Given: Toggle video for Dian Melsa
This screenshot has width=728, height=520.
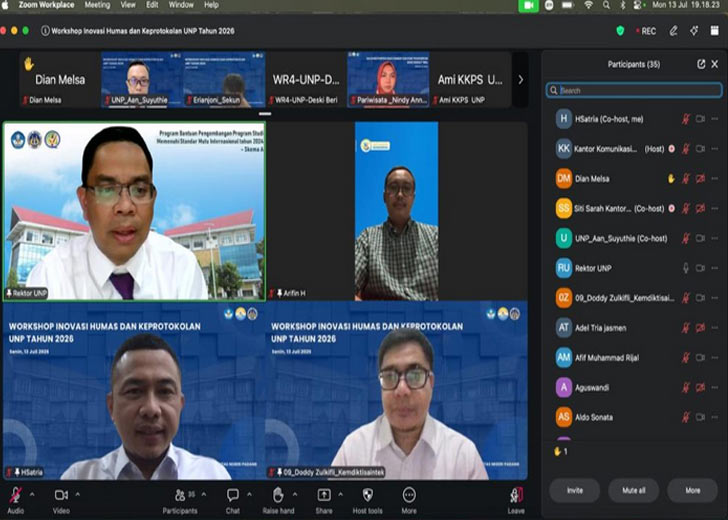Looking at the screenshot, I should pos(700,179).
